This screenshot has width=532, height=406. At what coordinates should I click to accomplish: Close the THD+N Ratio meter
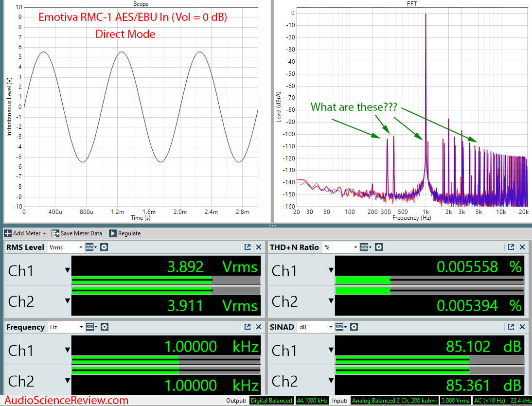522,247
